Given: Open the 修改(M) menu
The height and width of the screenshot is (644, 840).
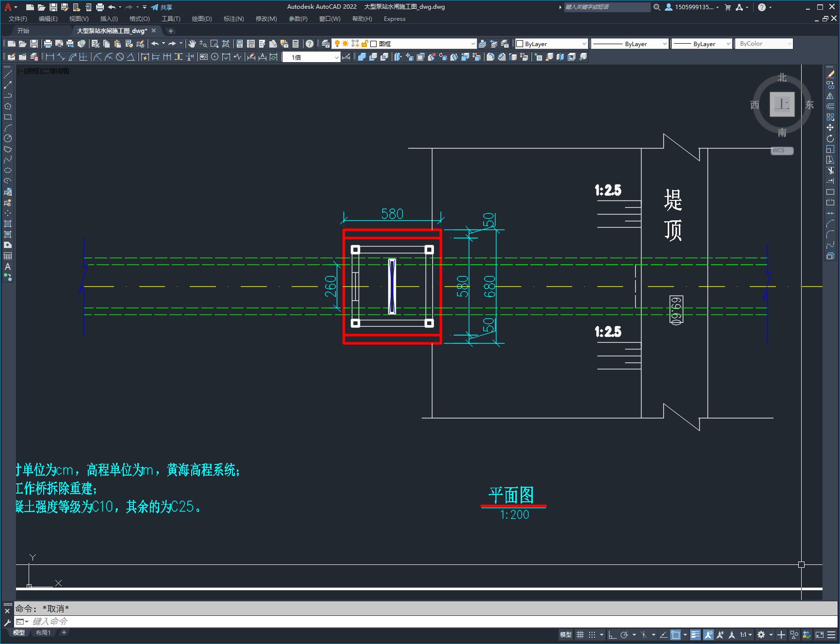Looking at the screenshot, I should click(266, 19).
